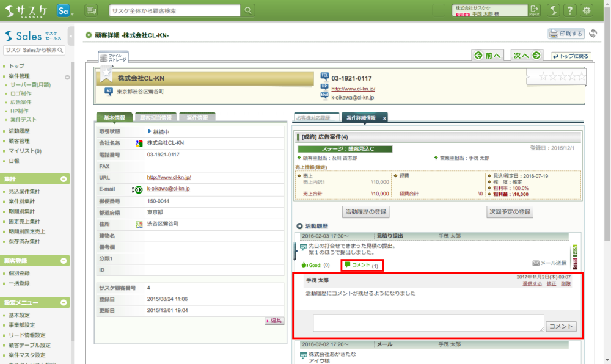
Task: Open 見込案件集計 in sidebar
Action: 24,191
